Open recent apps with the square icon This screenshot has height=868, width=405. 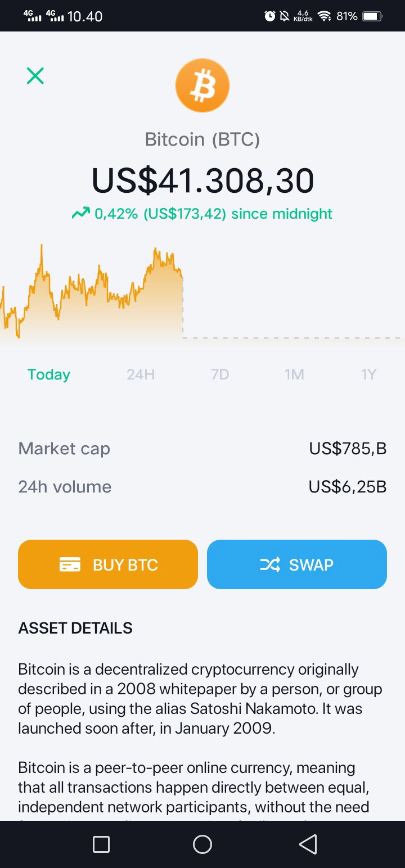pos(101,844)
